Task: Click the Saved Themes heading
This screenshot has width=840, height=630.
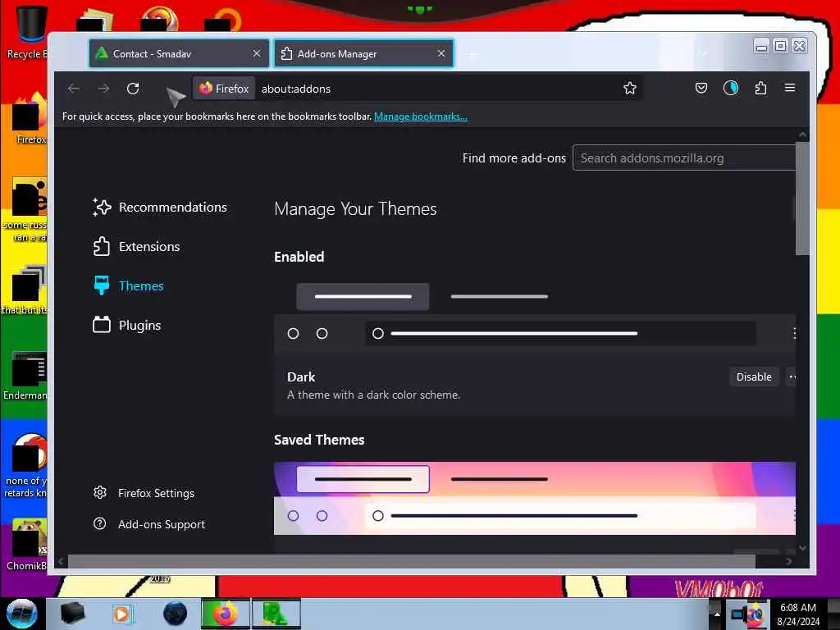Action: [319, 440]
